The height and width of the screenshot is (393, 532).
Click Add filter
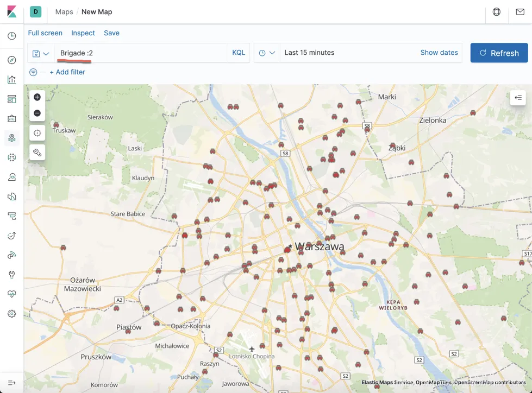point(67,72)
